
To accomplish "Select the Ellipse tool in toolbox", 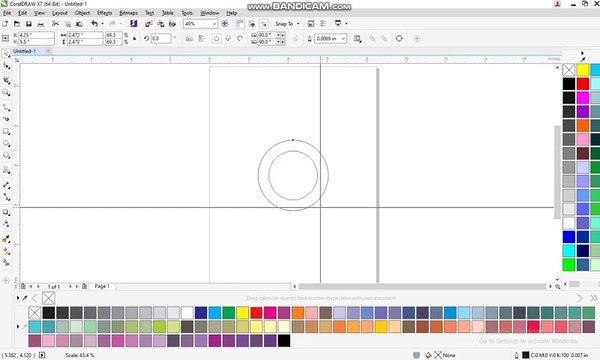I will (x=6, y=143).
